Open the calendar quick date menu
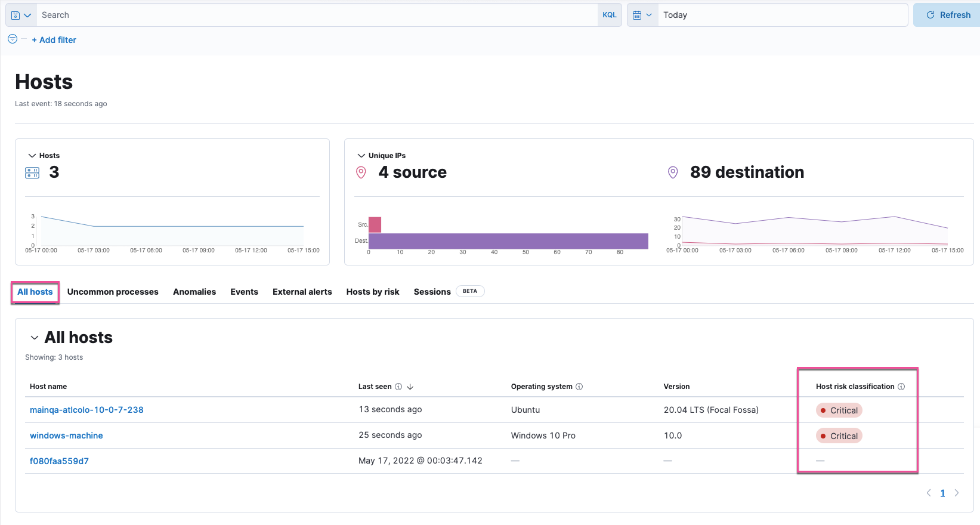The height and width of the screenshot is (525, 980). [x=642, y=15]
